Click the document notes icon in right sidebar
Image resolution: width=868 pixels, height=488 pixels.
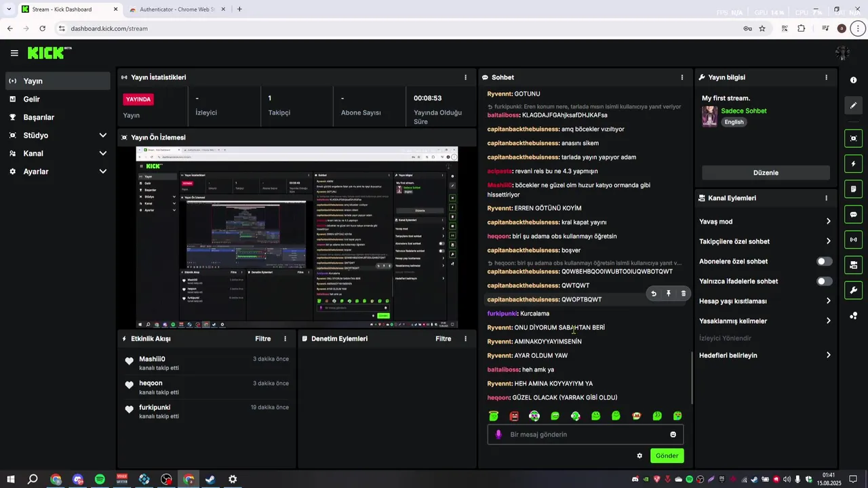pyautogui.click(x=853, y=189)
